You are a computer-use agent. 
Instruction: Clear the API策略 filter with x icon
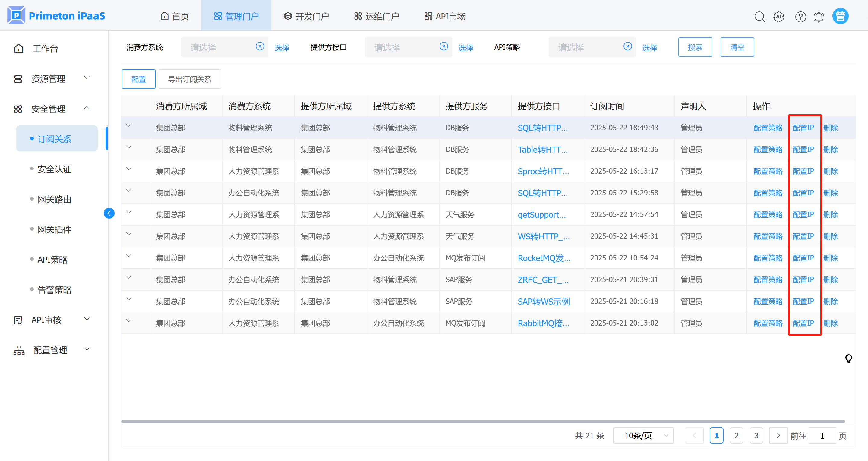click(x=627, y=46)
